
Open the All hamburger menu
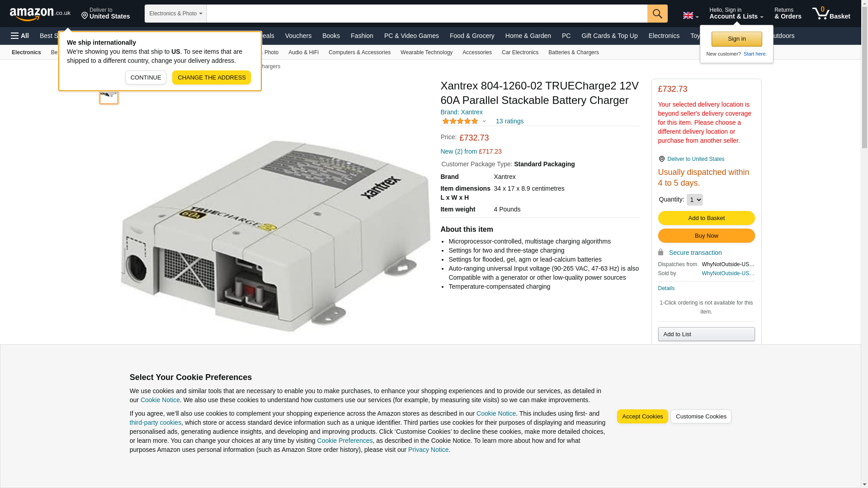[20, 36]
